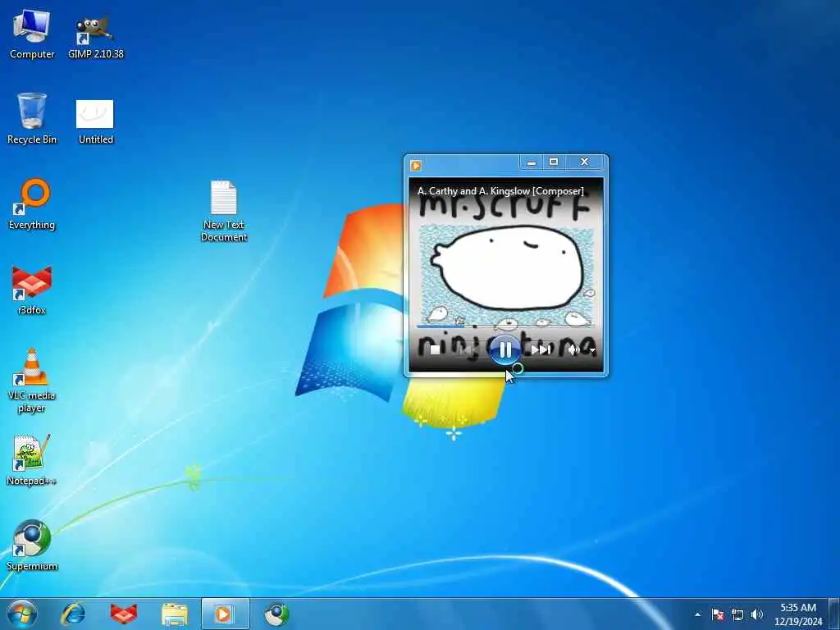Stop playback with the square button
Viewport: 840px width, 630px height.
(x=435, y=349)
